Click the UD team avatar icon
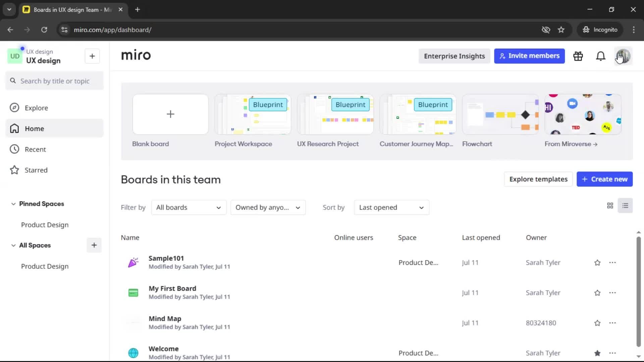 (15, 56)
